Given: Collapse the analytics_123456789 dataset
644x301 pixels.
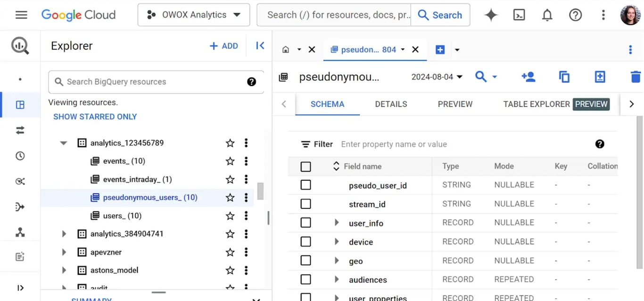Looking at the screenshot, I should click(x=64, y=143).
